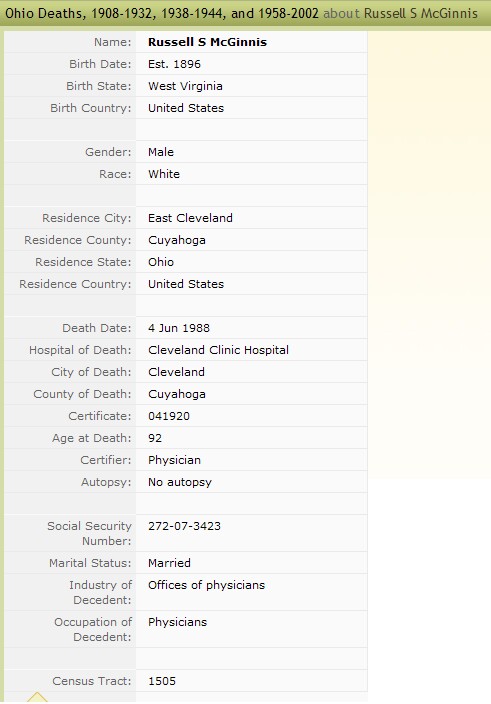The height and width of the screenshot is (704, 491).
Task: Click the small triangle icon at the bottom left
Action: tap(37, 697)
